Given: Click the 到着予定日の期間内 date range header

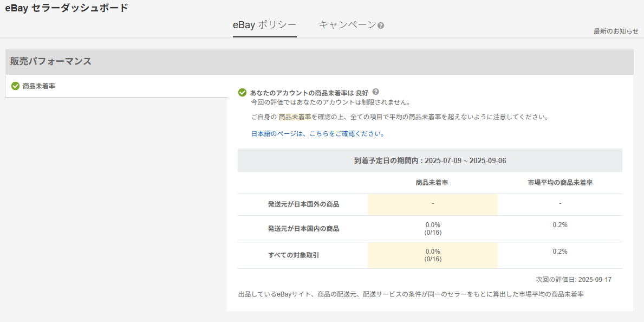Looking at the screenshot, I should pyautogui.click(x=430, y=160).
